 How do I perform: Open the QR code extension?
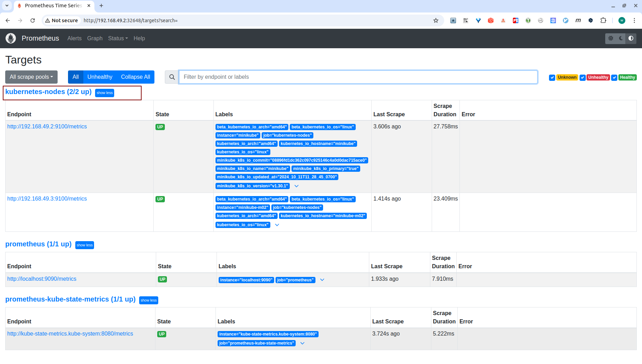(466, 20)
